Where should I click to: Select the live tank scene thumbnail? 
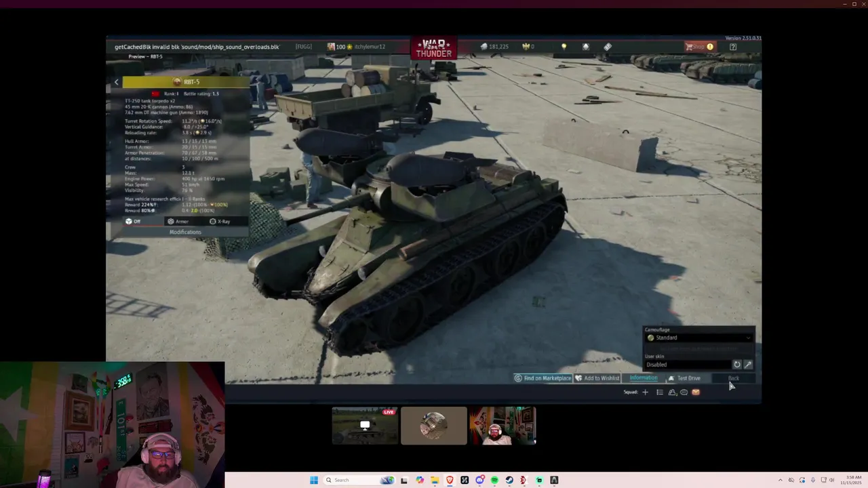(x=365, y=426)
